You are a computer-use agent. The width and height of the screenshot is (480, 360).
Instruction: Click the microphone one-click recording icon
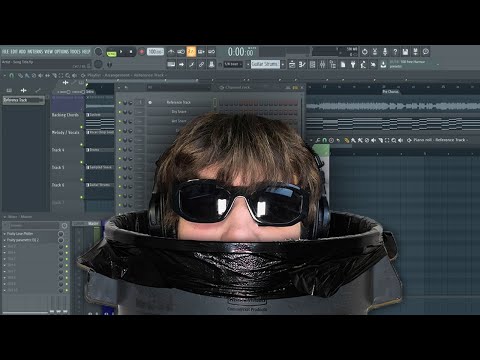click(x=385, y=52)
